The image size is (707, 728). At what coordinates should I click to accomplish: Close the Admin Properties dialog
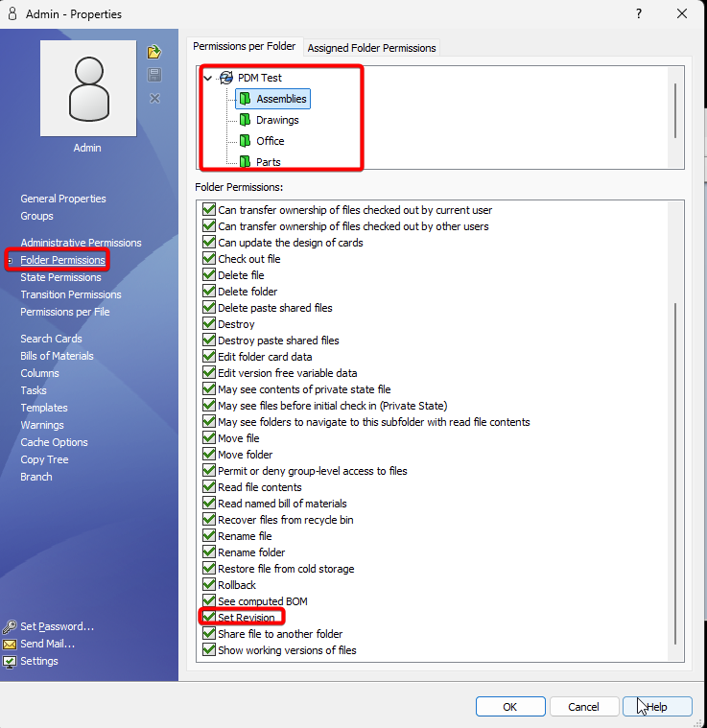(x=682, y=14)
